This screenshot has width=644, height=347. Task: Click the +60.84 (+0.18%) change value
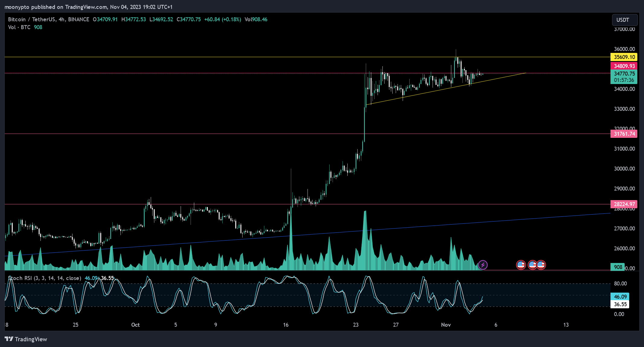(x=223, y=19)
